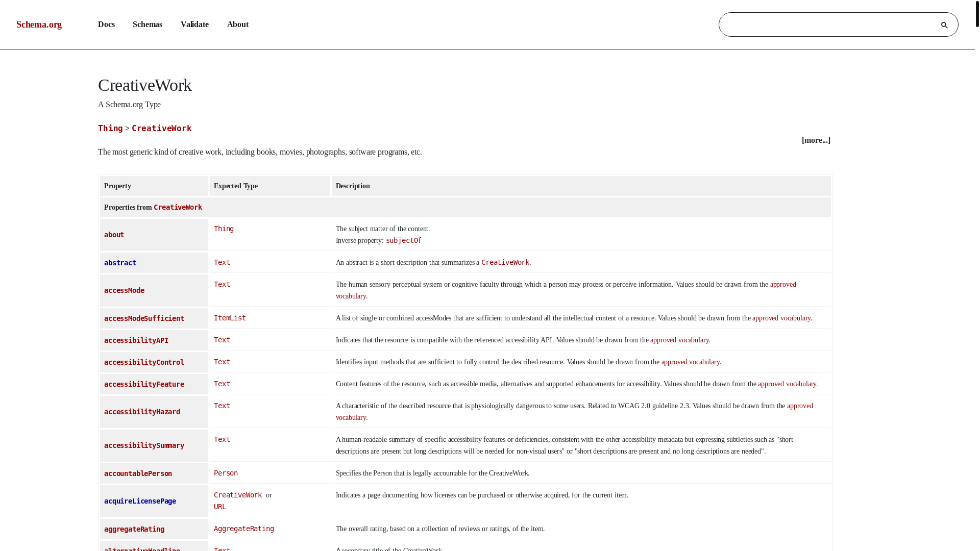The width and height of the screenshot is (980, 551).
Task: Open URL type in acquireLicensePage row
Action: [220, 507]
